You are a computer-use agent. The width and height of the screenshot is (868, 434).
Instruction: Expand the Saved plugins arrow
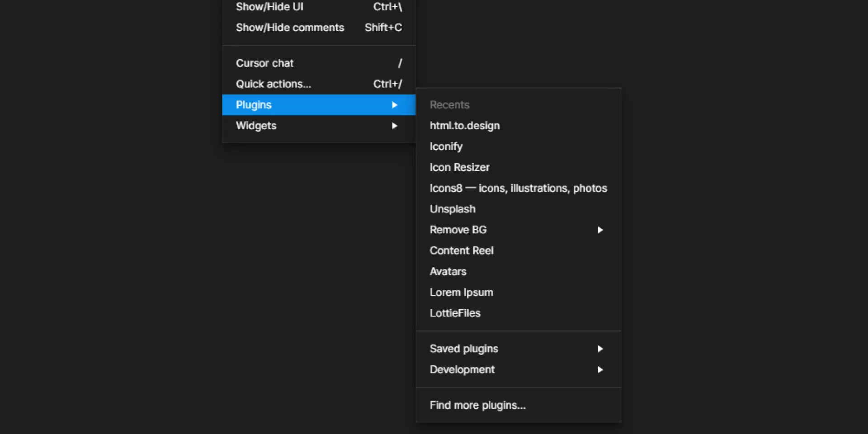tap(600, 349)
